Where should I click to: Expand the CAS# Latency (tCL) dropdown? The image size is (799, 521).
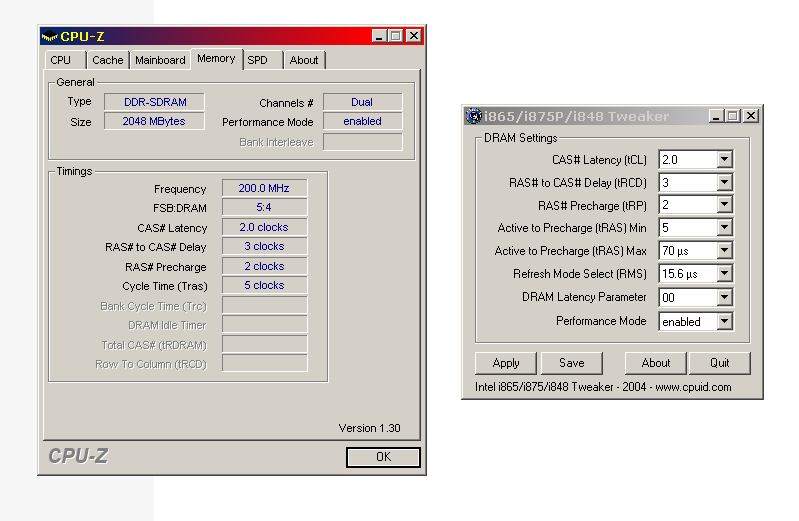pos(724,160)
